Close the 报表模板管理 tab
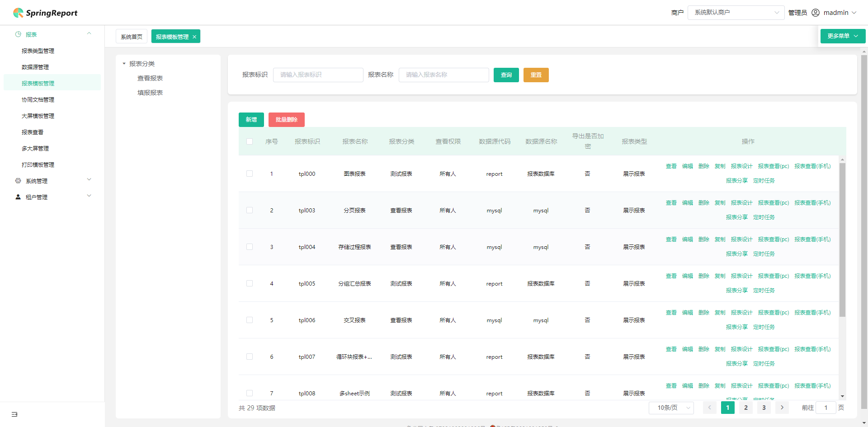 [x=194, y=37]
